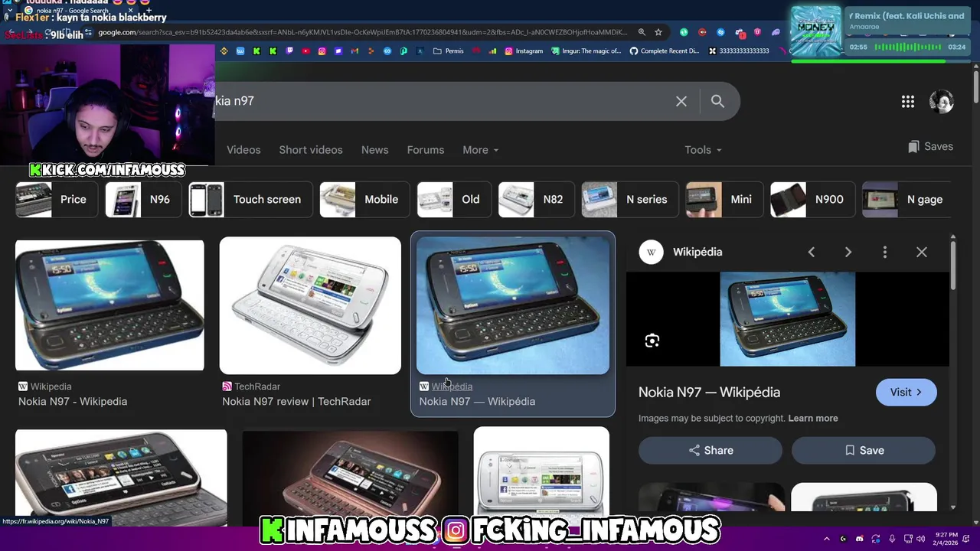Expand the Tools dropdown
This screenshot has height=551, width=980.
tap(703, 150)
